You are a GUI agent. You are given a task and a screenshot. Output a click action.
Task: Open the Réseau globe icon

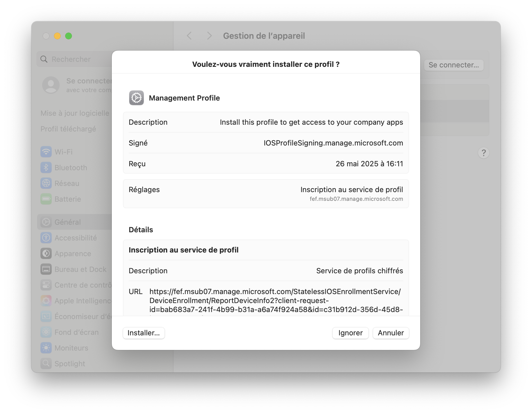point(46,183)
